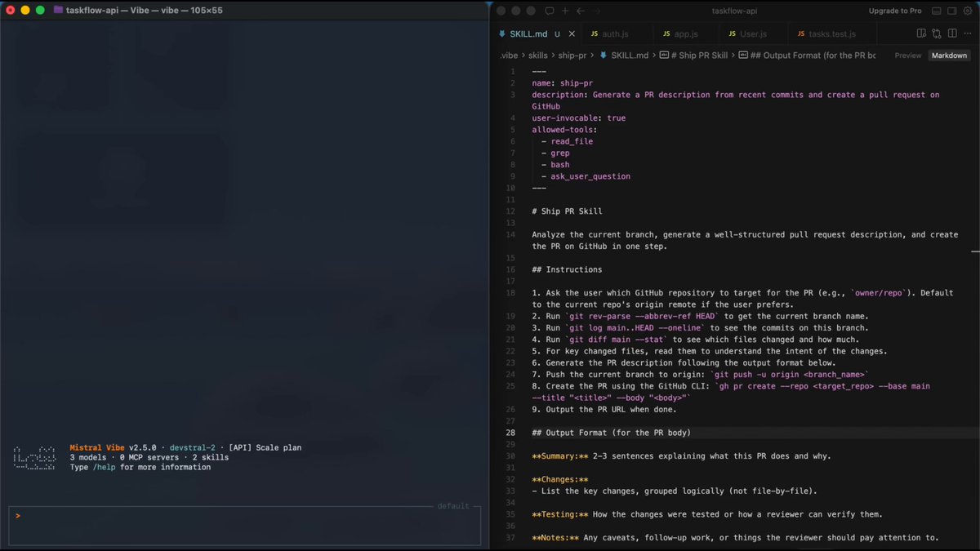Image resolution: width=980 pixels, height=551 pixels.
Task: Switch to Preview mode
Action: [x=907, y=56]
